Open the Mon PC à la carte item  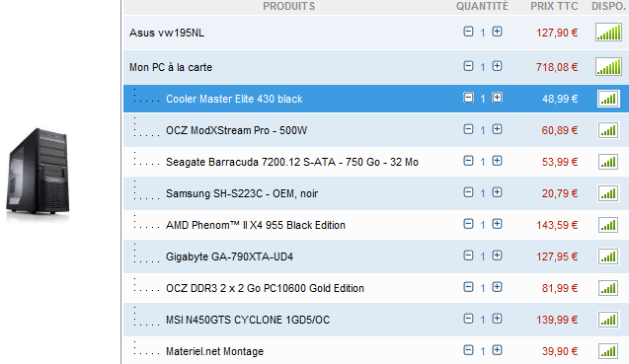click(171, 67)
